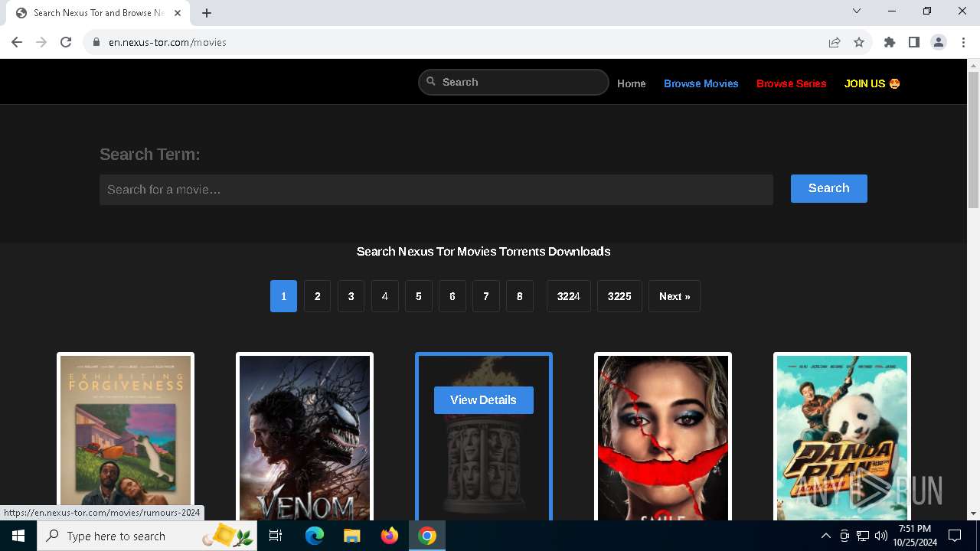The width and height of the screenshot is (980, 551).
Task: Click the volume speaker tray icon
Action: (881, 536)
